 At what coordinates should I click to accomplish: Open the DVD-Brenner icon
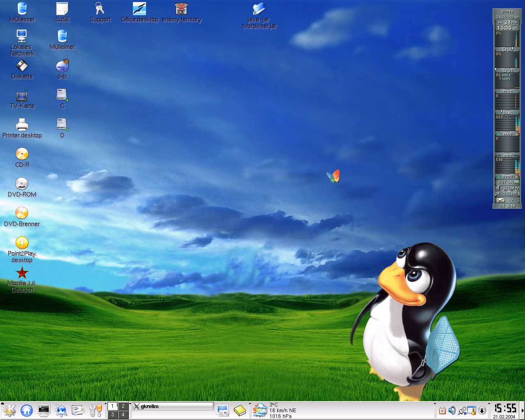point(22,217)
